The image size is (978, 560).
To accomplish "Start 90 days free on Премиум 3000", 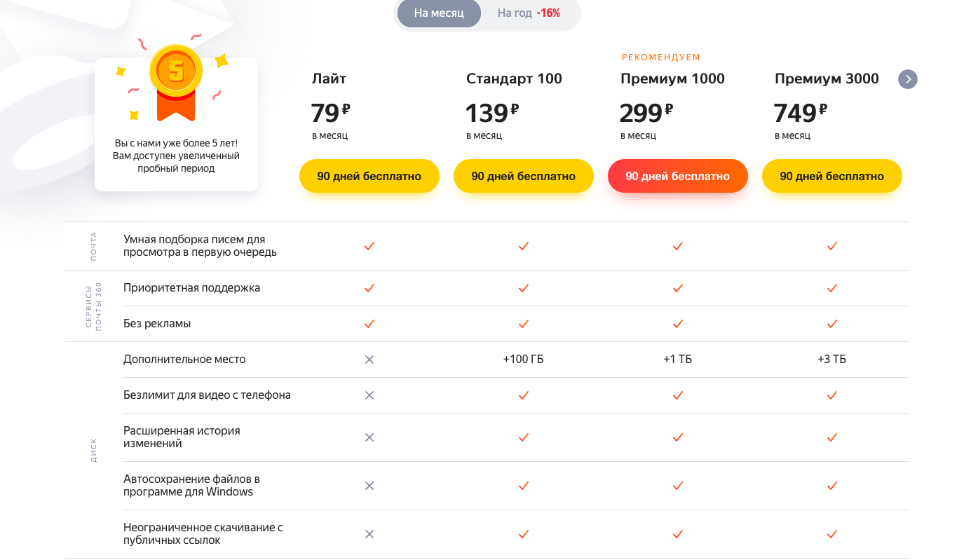I will 831,177.
